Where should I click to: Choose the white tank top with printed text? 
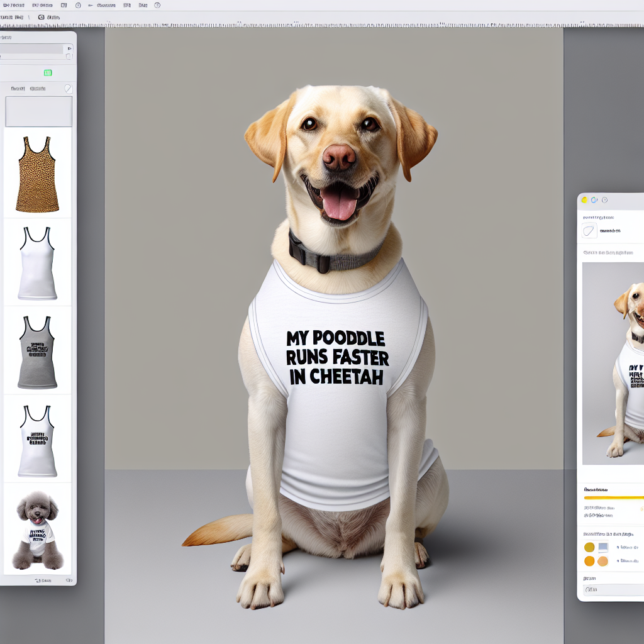[37, 441]
